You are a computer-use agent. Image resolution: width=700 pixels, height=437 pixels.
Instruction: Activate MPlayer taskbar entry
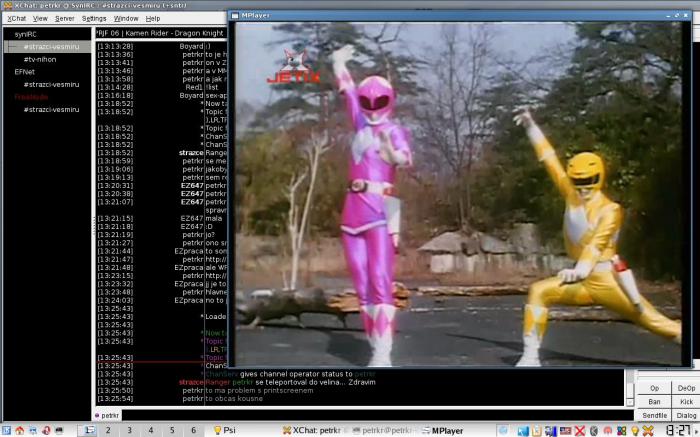[x=452, y=430]
